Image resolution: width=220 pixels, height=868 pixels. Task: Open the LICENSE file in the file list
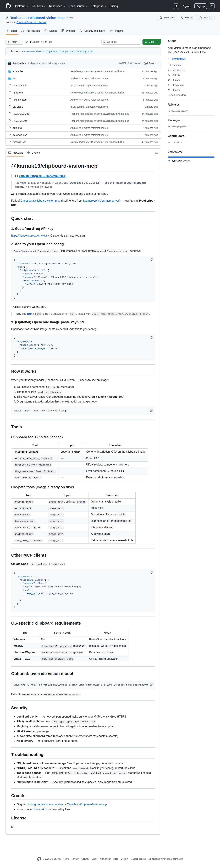pos(18,107)
